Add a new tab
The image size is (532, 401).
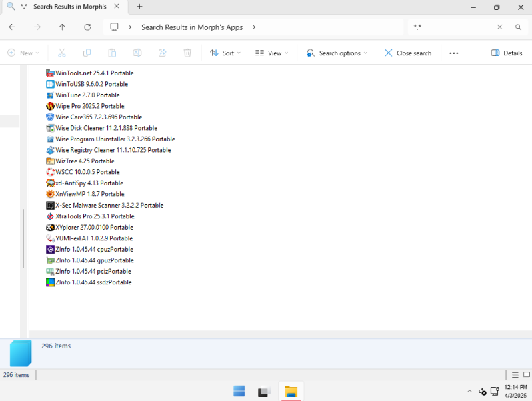(x=139, y=7)
